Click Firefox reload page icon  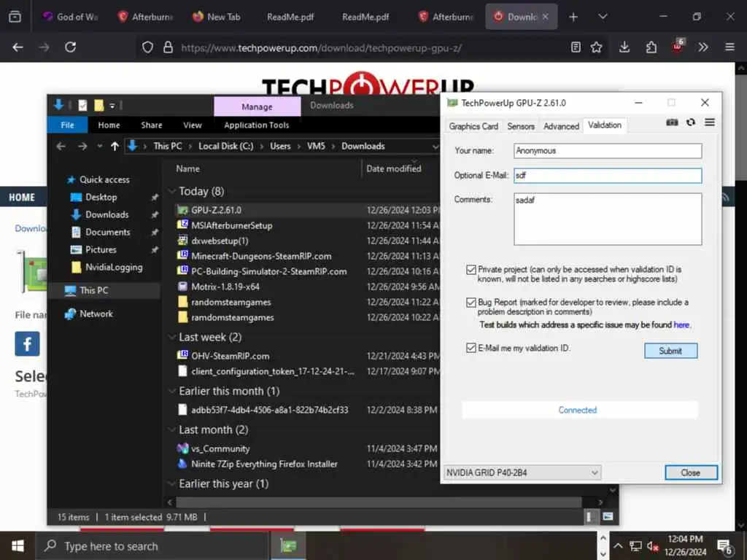click(71, 47)
